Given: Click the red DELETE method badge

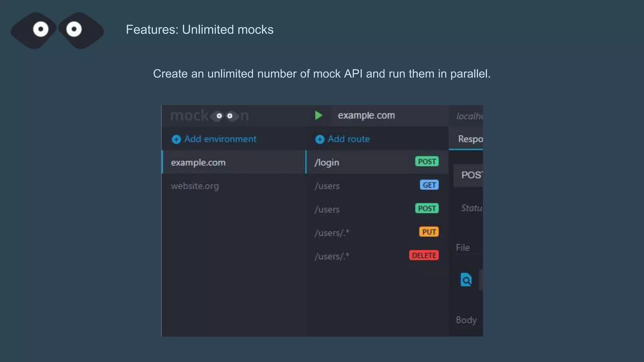Looking at the screenshot, I should [x=424, y=255].
